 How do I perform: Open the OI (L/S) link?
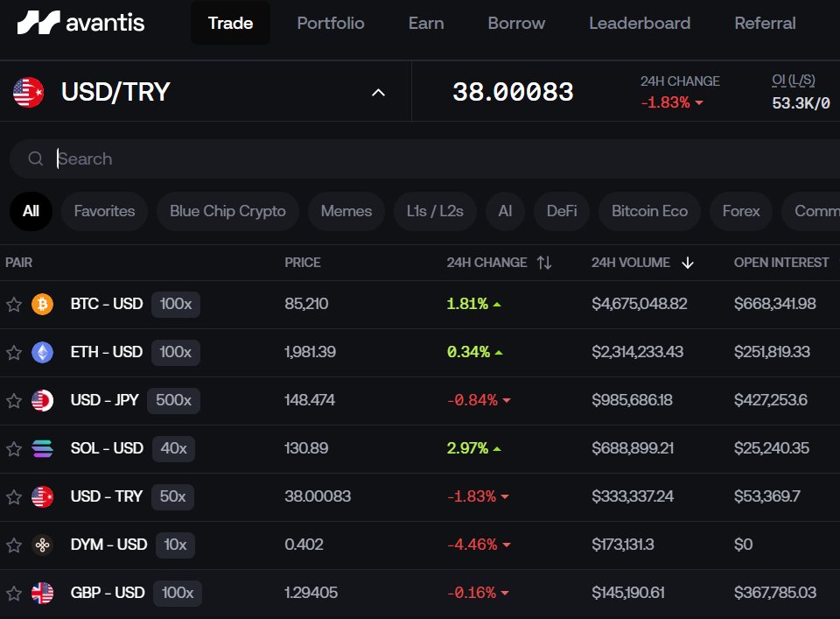click(792, 79)
